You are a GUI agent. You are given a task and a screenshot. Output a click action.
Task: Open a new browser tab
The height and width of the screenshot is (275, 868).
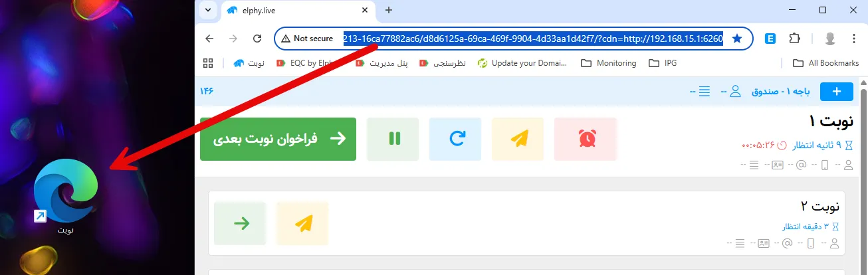coord(389,10)
